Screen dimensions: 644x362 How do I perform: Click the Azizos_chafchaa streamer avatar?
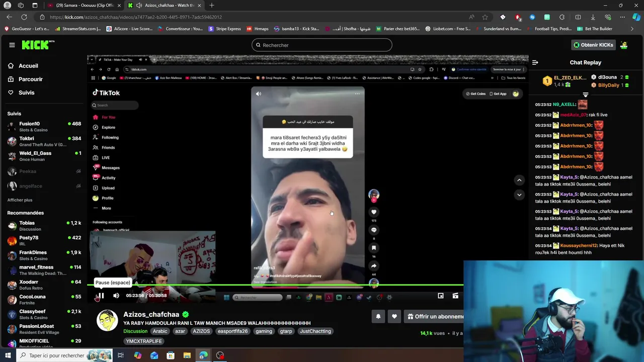pos(107,320)
